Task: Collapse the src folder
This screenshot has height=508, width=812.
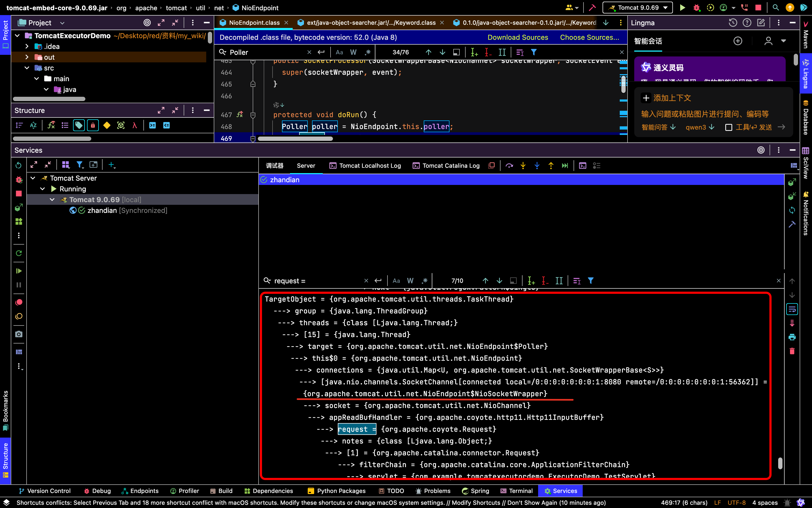Action: coord(27,68)
